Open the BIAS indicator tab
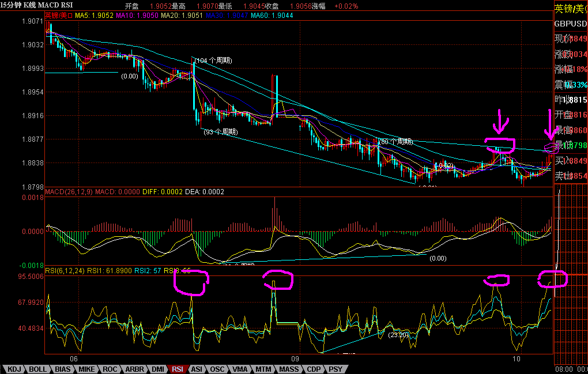Image resolution: width=588 pixels, height=374 pixels. (x=63, y=369)
